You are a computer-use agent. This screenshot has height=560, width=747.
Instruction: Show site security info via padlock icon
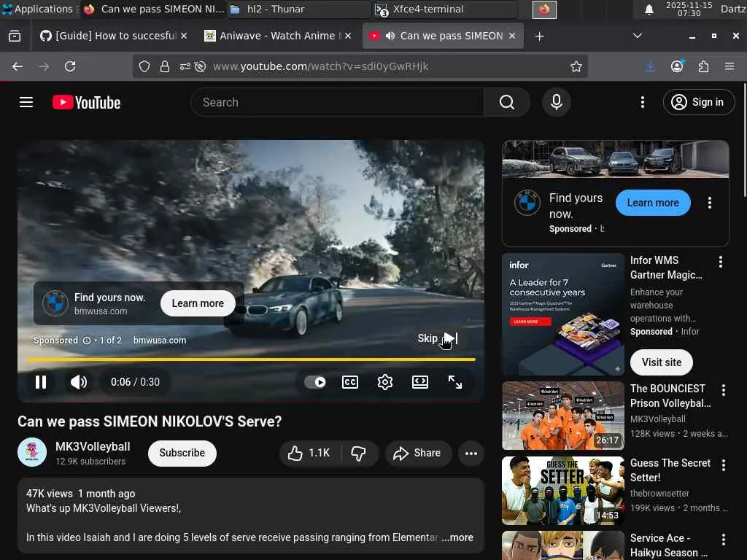(165, 66)
